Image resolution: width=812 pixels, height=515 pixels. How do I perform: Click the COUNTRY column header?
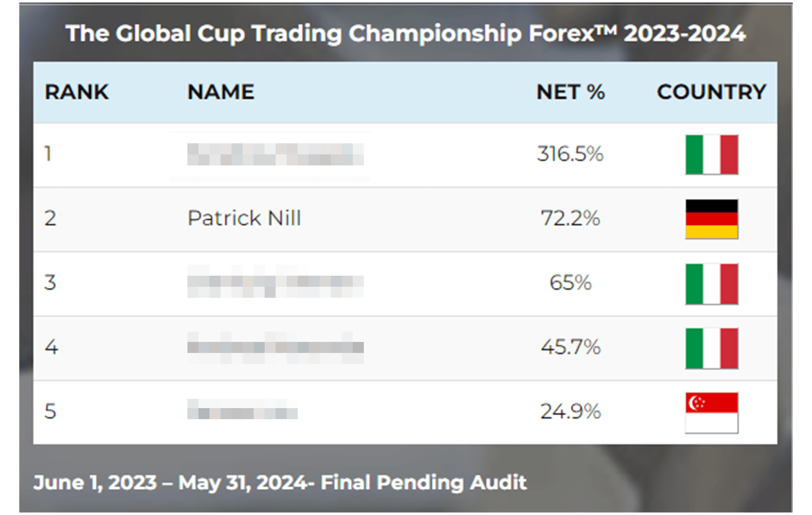point(711,92)
